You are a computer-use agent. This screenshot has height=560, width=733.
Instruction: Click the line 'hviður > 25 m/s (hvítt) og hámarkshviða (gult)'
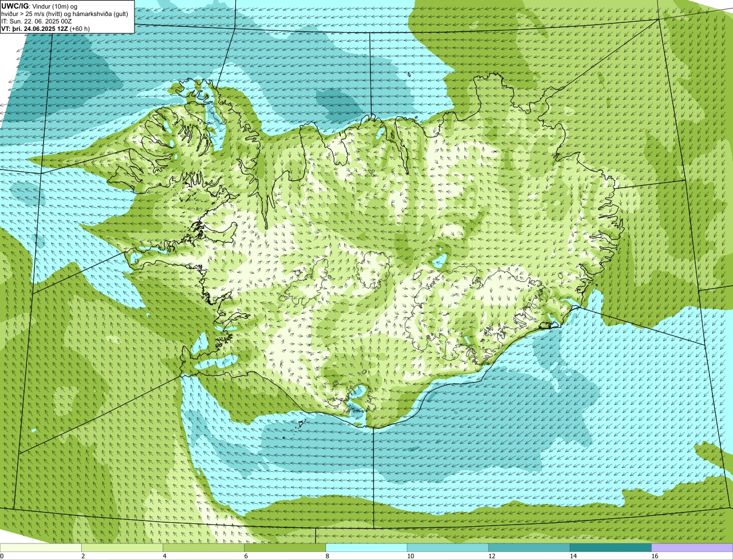point(65,13)
